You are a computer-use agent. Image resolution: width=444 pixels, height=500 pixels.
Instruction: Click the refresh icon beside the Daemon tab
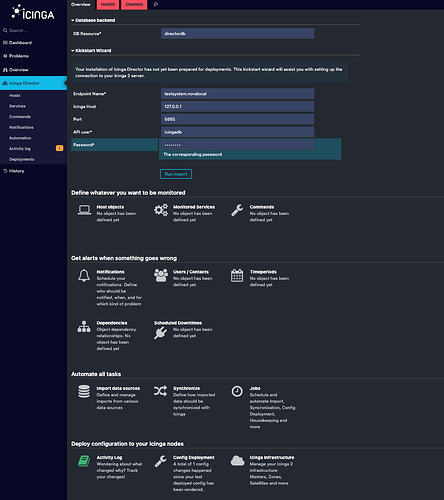point(156,4)
